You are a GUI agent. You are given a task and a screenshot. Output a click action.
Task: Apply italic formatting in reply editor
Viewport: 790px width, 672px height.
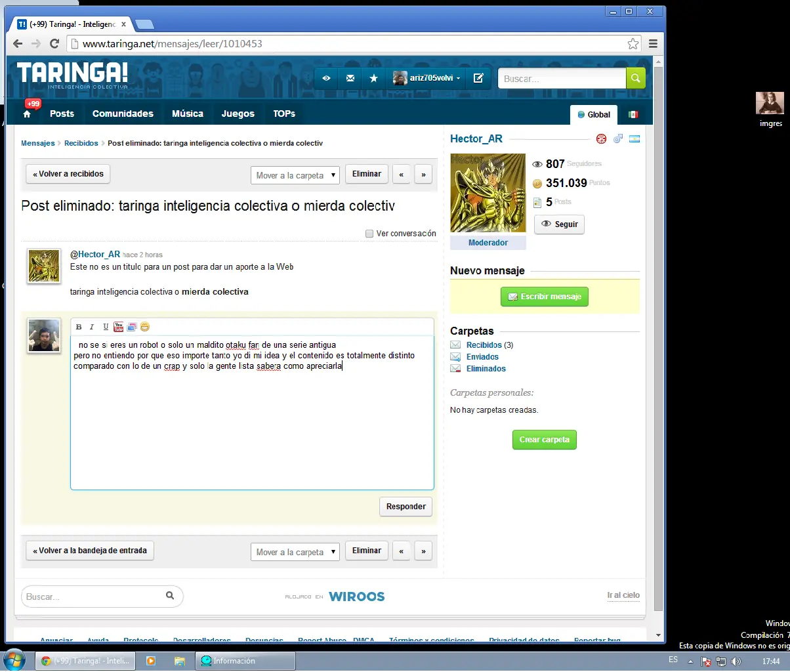point(92,327)
